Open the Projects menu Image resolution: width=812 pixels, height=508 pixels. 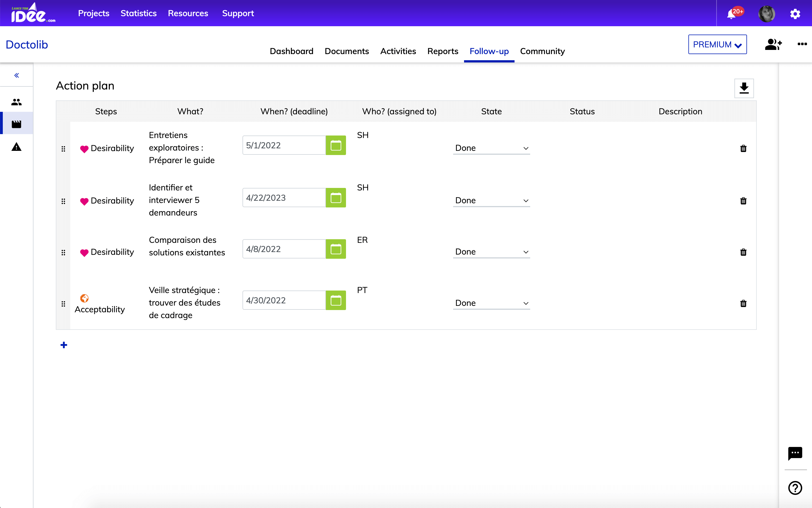[x=93, y=13]
